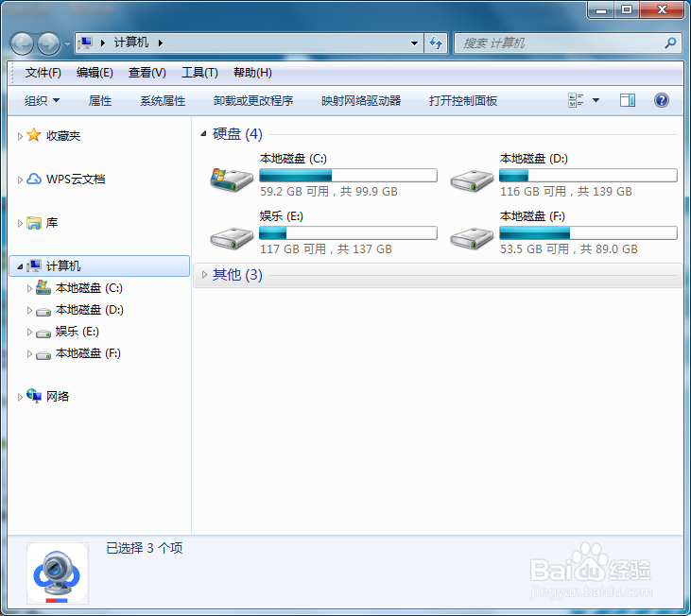
Task: Open the 查看(V) menu
Action: (x=147, y=73)
